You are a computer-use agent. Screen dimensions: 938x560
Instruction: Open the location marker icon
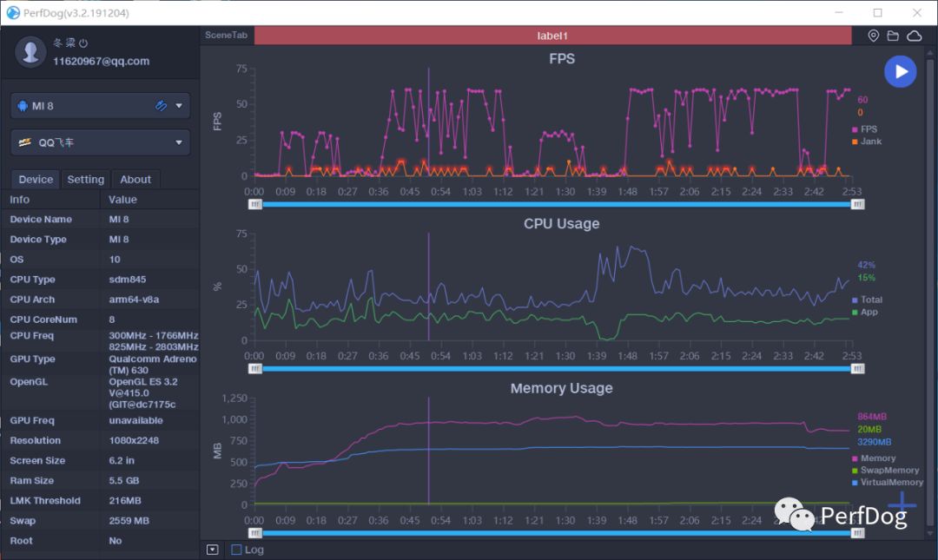(x=874, y=36)
